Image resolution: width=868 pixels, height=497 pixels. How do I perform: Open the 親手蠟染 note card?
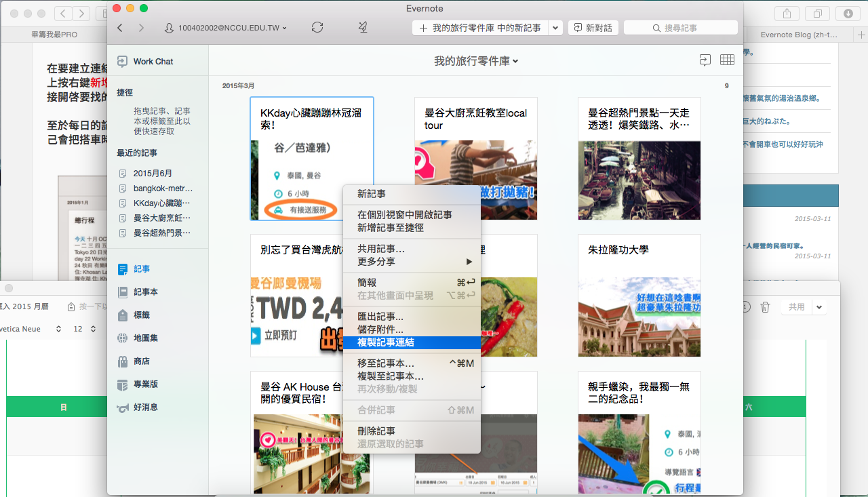[639, 433]
